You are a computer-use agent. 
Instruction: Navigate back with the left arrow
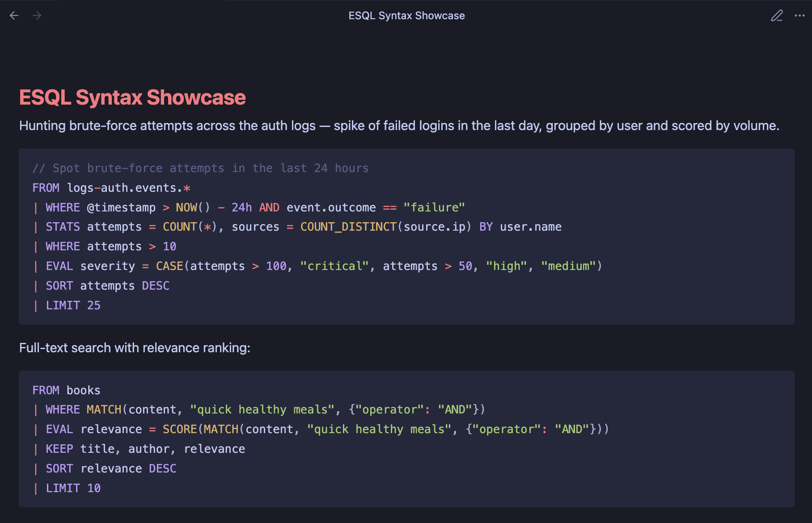(x=14, y=16)
